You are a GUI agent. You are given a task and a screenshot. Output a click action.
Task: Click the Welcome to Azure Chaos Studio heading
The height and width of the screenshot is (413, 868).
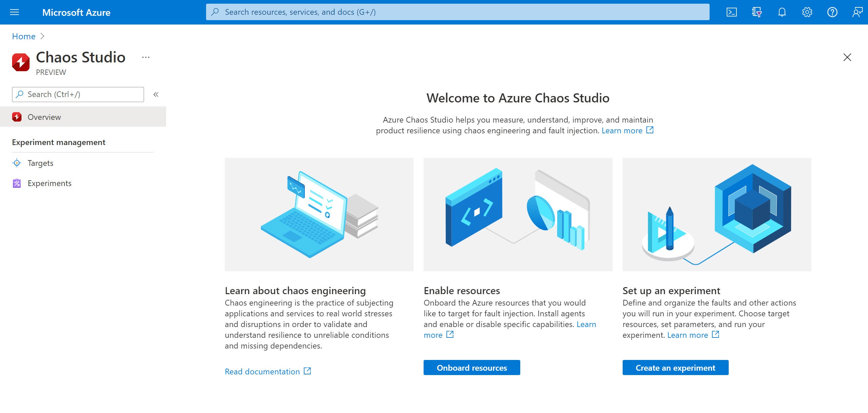(518, 98)
